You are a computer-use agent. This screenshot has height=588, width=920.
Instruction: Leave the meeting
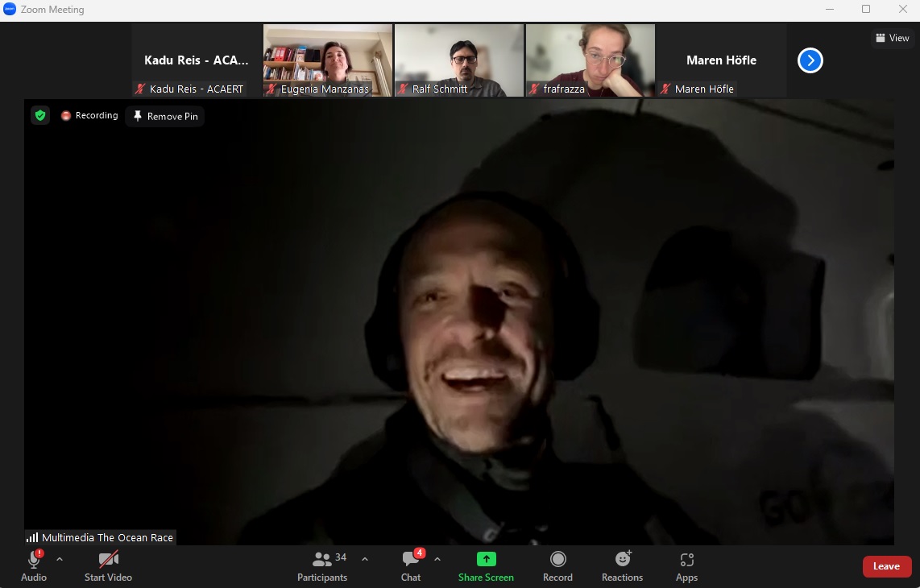[886, 566]
